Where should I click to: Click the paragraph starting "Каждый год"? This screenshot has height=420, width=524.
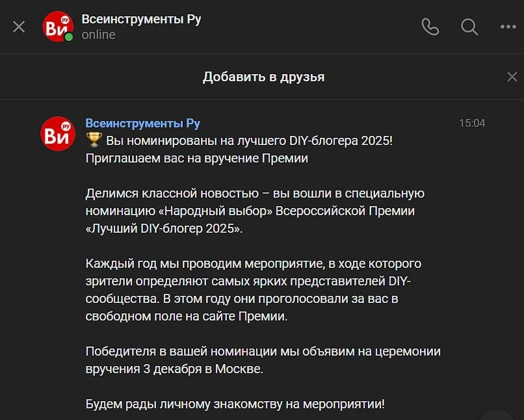tap(254, 290)
